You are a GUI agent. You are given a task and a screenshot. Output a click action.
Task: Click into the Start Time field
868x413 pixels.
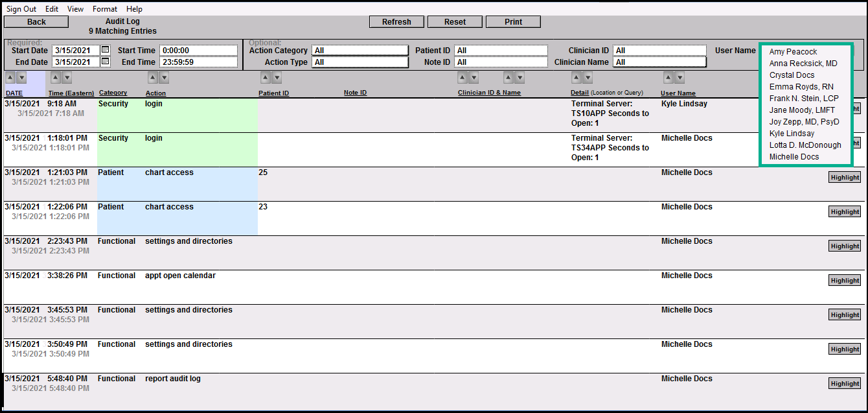[x=198, y=51]
